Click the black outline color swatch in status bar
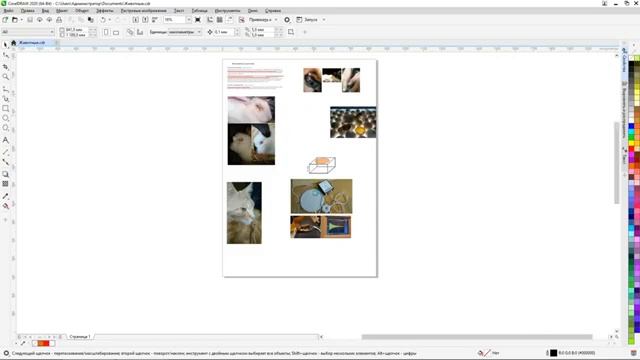The image size is (640, 360). pos(553,353)
